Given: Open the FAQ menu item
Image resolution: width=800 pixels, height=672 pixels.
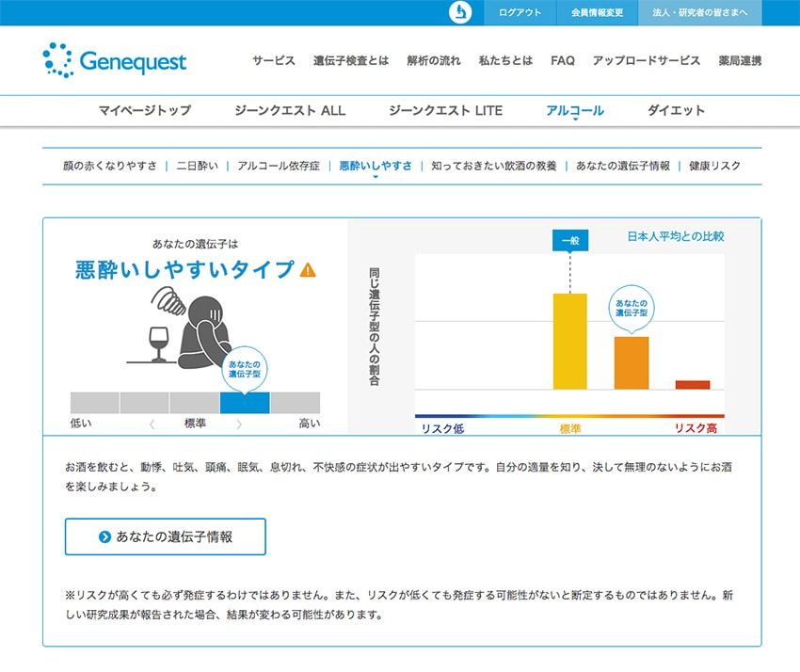Looking at the screenshot, I should point(562,60).
